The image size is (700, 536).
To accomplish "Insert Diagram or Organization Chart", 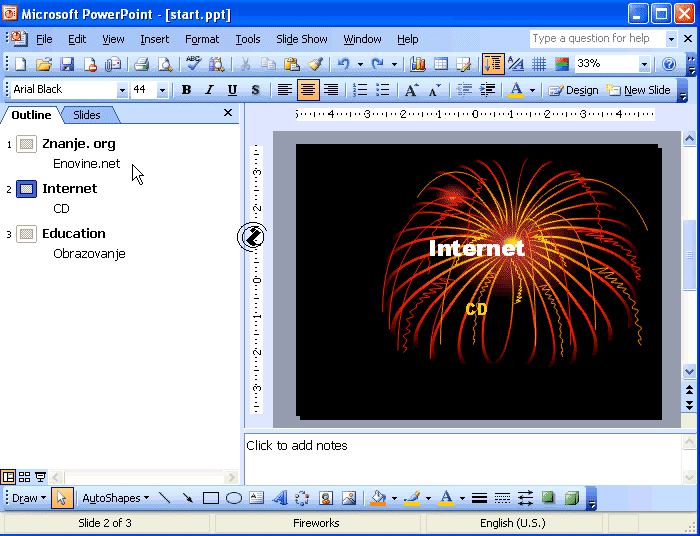I will pyautogui.click(x=302, y=498).
